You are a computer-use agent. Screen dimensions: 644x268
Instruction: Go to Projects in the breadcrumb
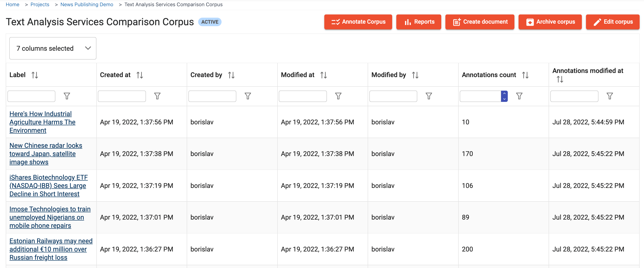(x=40, y=5)
